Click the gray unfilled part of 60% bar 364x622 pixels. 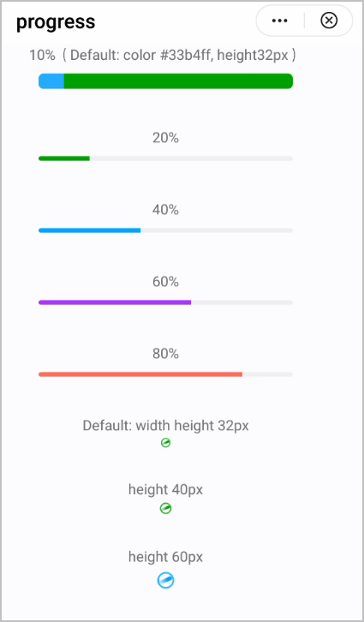coord(242,302)
